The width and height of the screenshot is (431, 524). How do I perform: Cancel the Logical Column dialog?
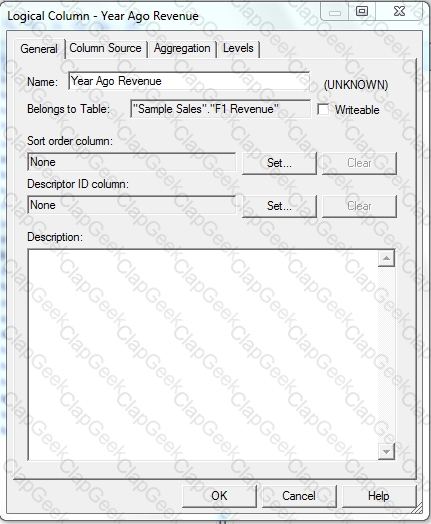(x=299, y=496)
